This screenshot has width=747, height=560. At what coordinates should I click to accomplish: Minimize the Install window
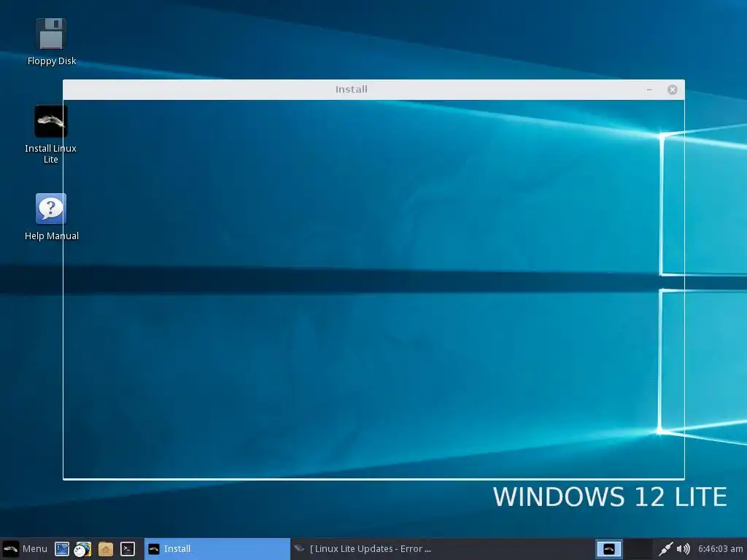(x=649, y=90)
